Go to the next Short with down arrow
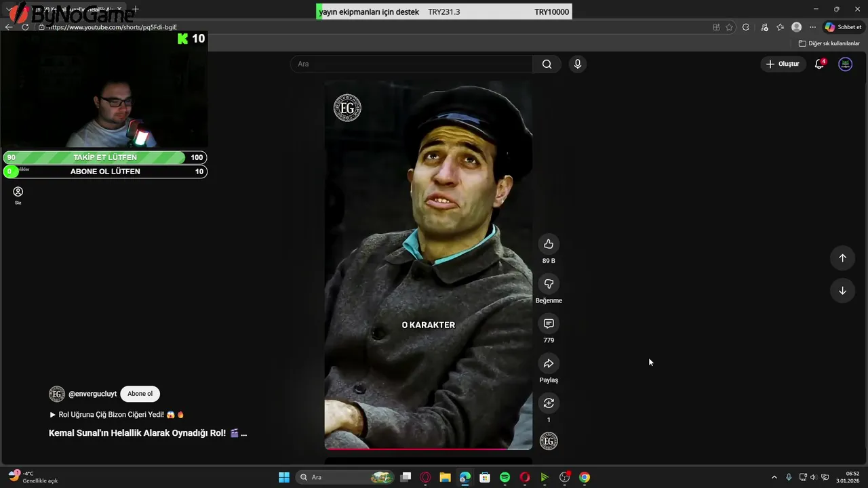This screenshot has height=488, width=868. 842,291
